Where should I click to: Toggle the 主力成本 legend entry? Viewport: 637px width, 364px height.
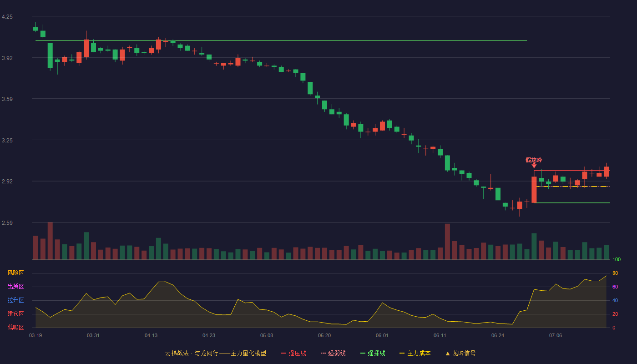415,353
